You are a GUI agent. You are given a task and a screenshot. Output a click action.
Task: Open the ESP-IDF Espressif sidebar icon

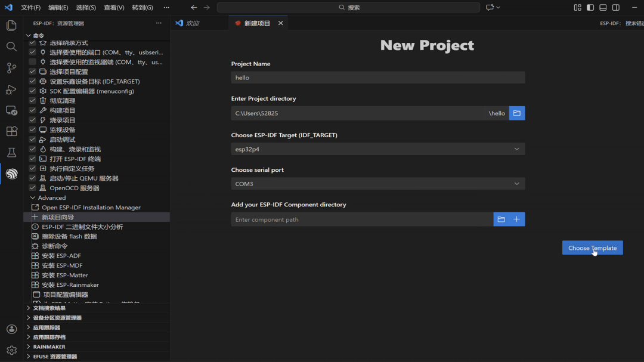click(x=11, y=174)
